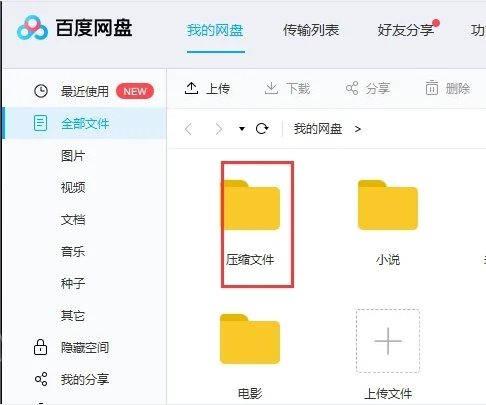Click the trash can icon
The height and width of the screenshot is (405, 486).
[432, 88]
